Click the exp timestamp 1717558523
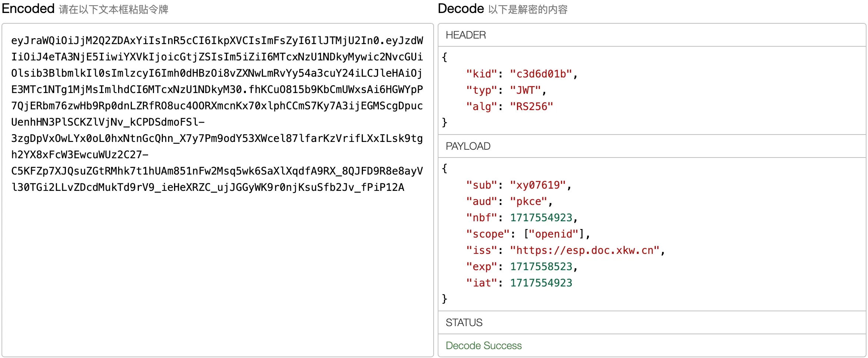This screenshot has width=868, height=358. (541, 267)
